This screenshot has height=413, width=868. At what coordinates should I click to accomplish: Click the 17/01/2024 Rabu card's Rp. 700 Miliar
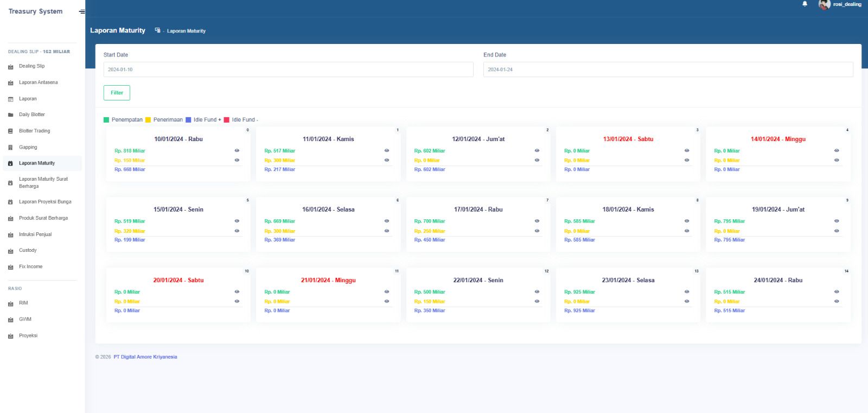tap(429, 221)
